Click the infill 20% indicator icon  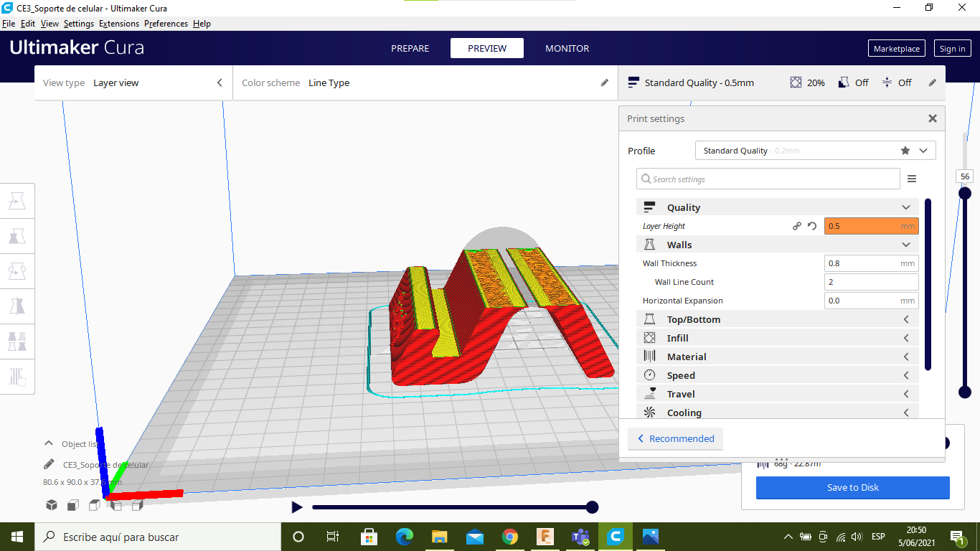coord(796,83)
